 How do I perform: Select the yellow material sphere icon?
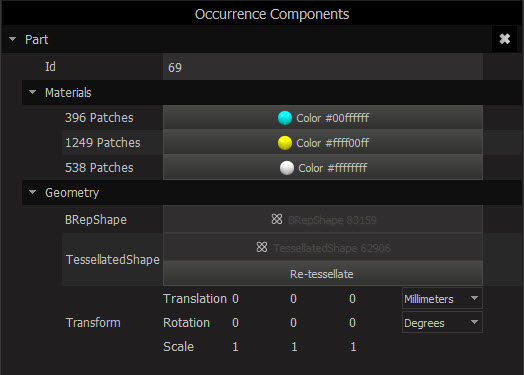pos(285,143)
